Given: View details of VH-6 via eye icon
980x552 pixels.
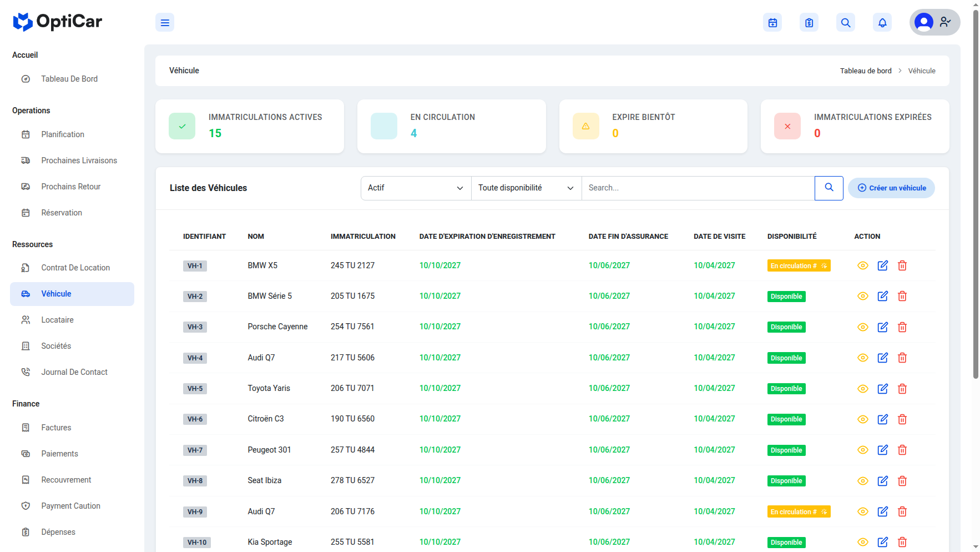Looking at the screenshot, I should point(862,419).
